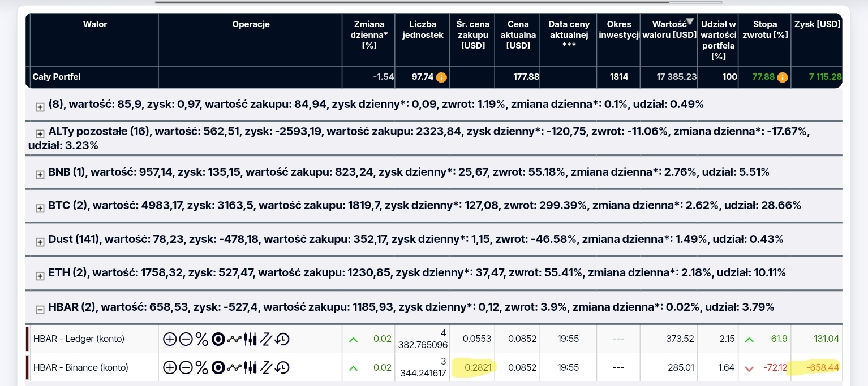This screenshot has width=868, height=386.
Task: Click info icon beside 77.88 return rate
Action: coord(783,77)
